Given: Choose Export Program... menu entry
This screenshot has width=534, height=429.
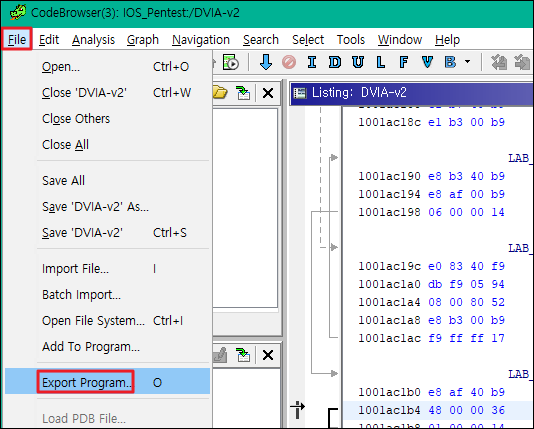Looking at the screenshot, I should pos(108,381).
